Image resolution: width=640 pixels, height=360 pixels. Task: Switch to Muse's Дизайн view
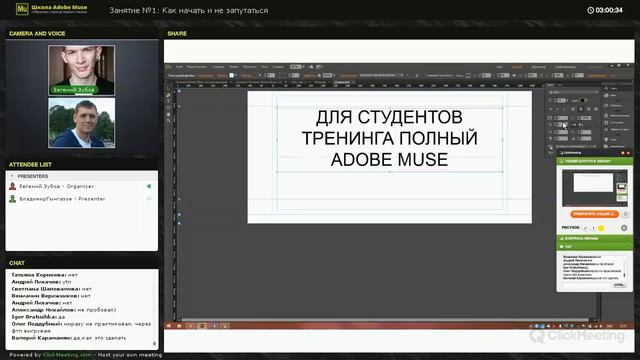(517, 67)
